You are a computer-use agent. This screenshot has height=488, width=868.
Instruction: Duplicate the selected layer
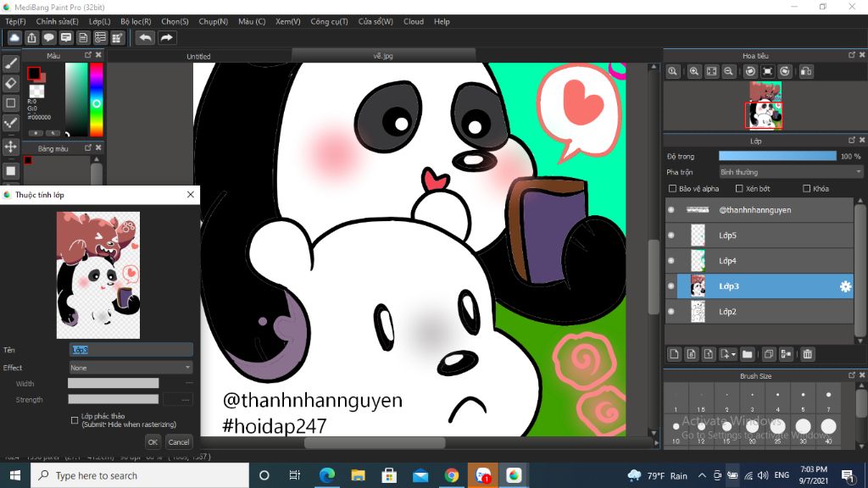(768, 354)
